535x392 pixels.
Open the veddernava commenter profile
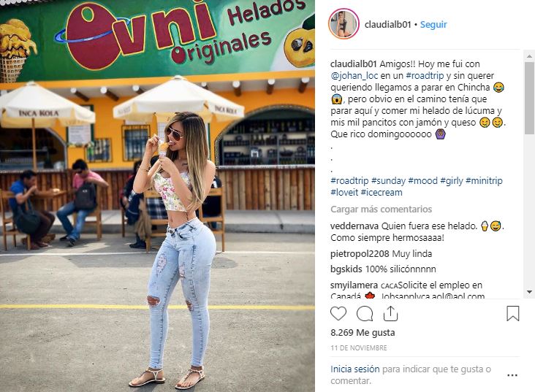click(x=354, y=226)
